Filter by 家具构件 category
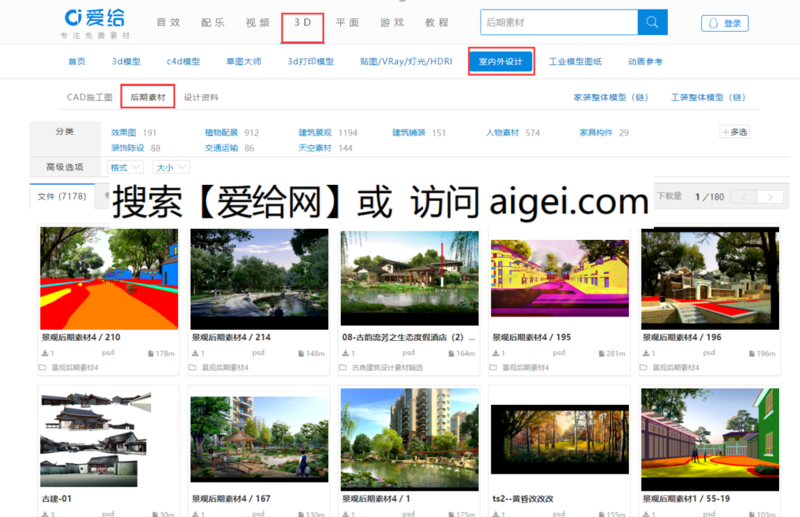800x517 pixels. click(x=596, y=133)
